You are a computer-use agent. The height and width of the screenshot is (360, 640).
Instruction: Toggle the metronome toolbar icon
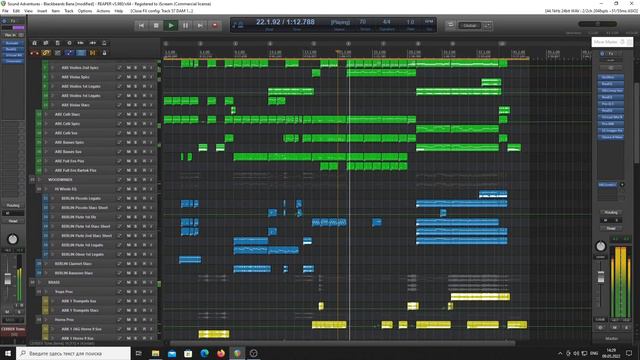tap(104, 43)
